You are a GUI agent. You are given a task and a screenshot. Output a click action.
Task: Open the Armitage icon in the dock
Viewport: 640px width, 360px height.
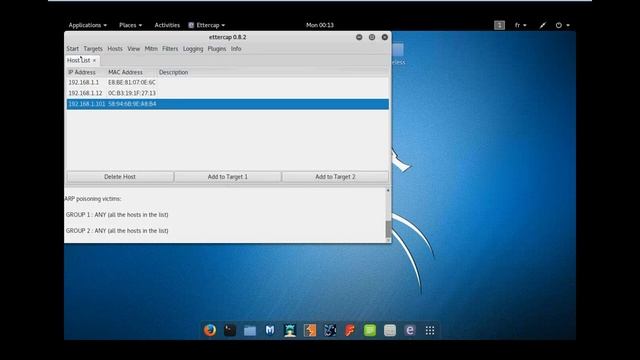[290, 330]
